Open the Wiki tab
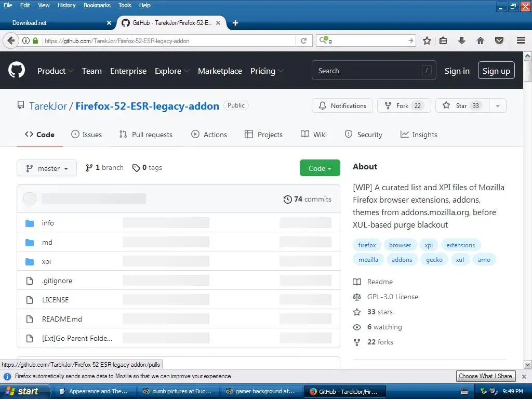Viewport: 532px width, 399px height. pyautogui.click(x=314, y=135)
